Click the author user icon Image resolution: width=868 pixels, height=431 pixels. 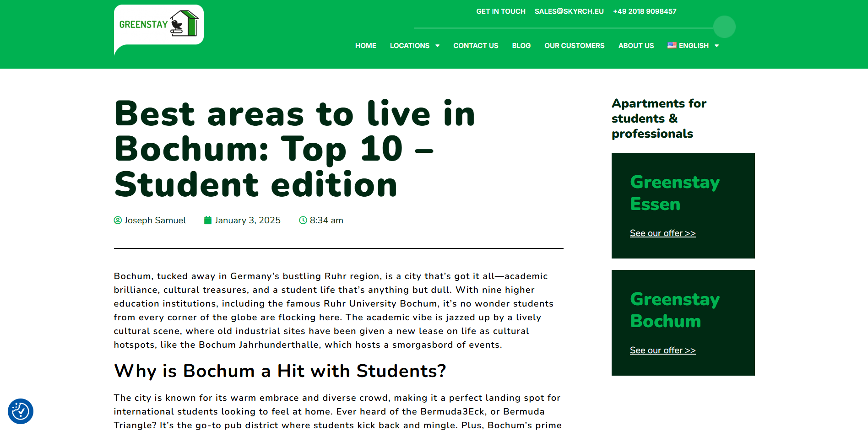118,221
